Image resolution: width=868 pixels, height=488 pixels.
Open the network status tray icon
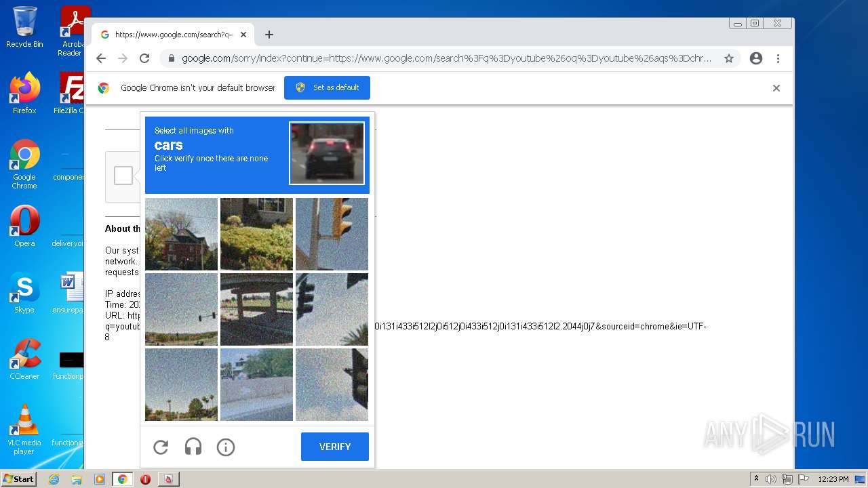click(787, 479)
